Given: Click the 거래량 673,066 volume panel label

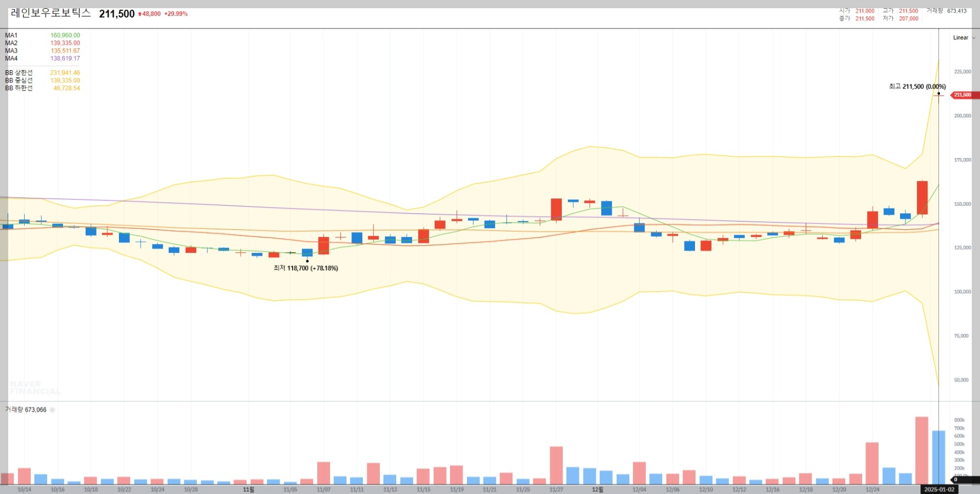Looking at the screenshot, I should tap(26, 410).
